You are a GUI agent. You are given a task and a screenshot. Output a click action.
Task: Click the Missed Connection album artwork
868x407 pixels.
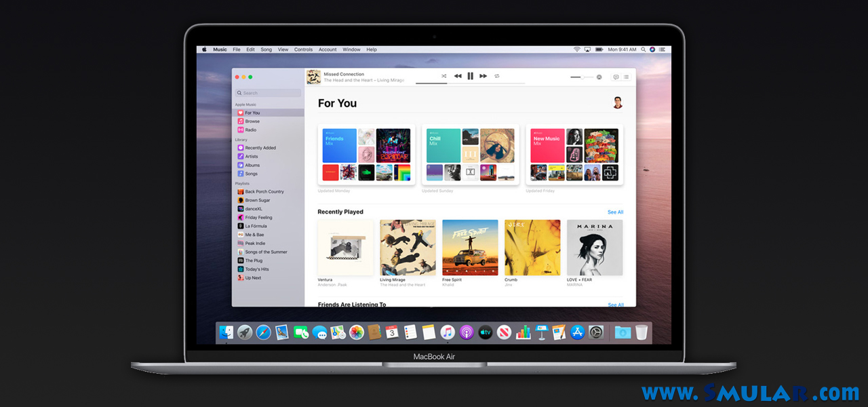tap(313, 77)
